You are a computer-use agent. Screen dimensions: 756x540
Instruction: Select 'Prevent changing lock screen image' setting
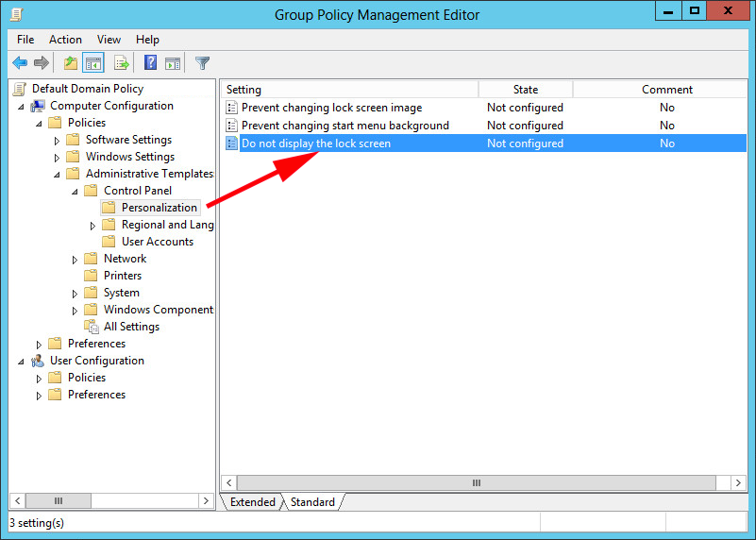[x=331, y=108]
